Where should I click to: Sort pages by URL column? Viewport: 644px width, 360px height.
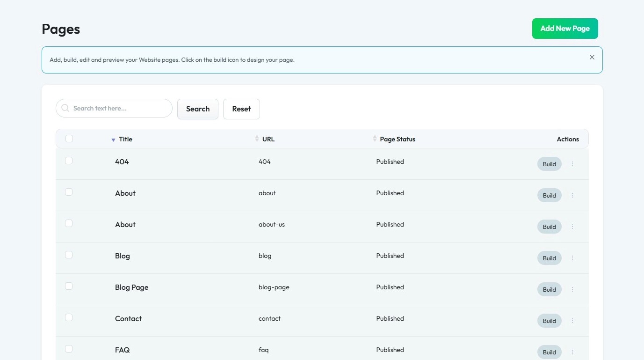tap(257, 139)
